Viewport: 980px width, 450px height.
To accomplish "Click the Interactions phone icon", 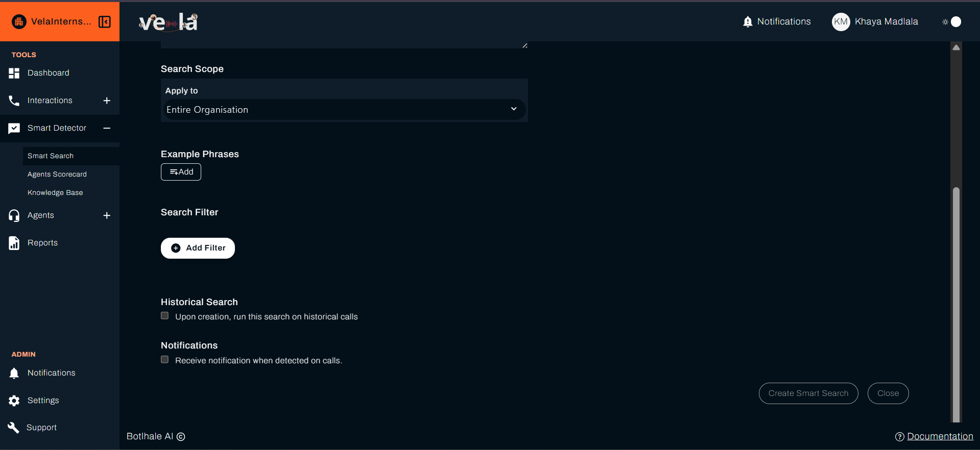I will click(x=14, y=101).
